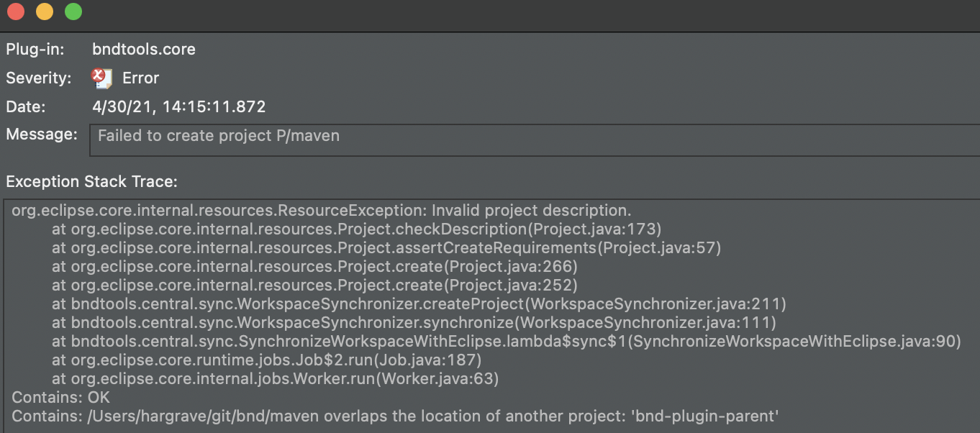980x433 pixels.
Task: Click the yellow minimize traffic light button
Action: (44, 12)
